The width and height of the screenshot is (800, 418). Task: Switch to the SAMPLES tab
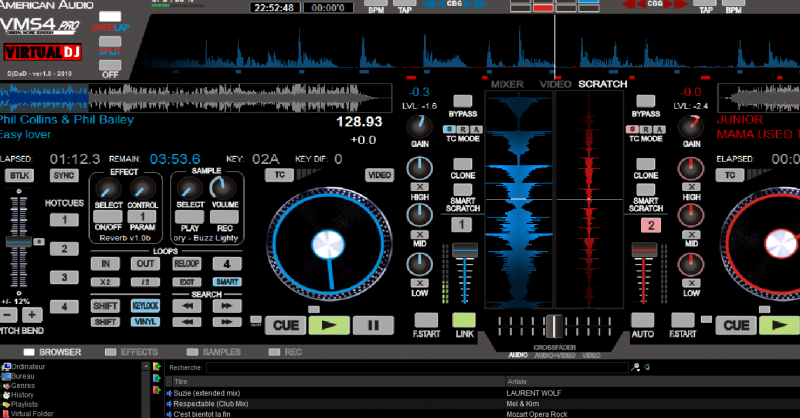[221, 353]
